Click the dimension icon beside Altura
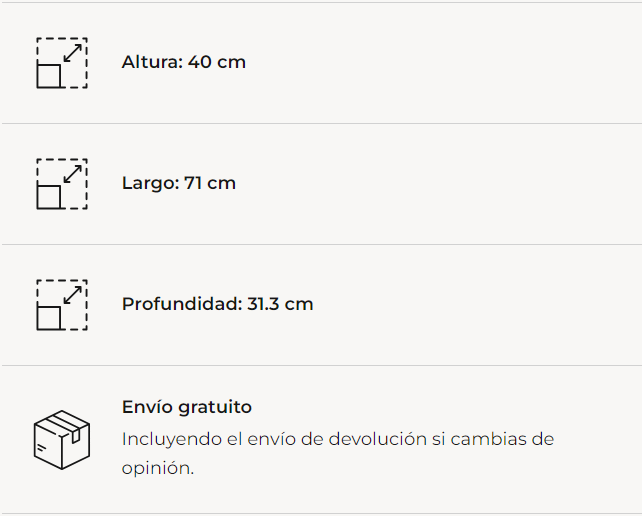 62,63
